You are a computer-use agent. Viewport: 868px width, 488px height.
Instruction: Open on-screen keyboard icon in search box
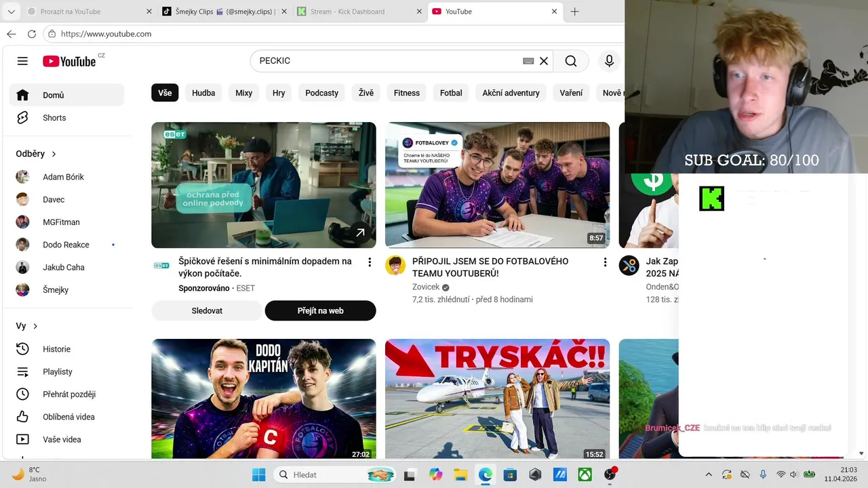point(528,61)
